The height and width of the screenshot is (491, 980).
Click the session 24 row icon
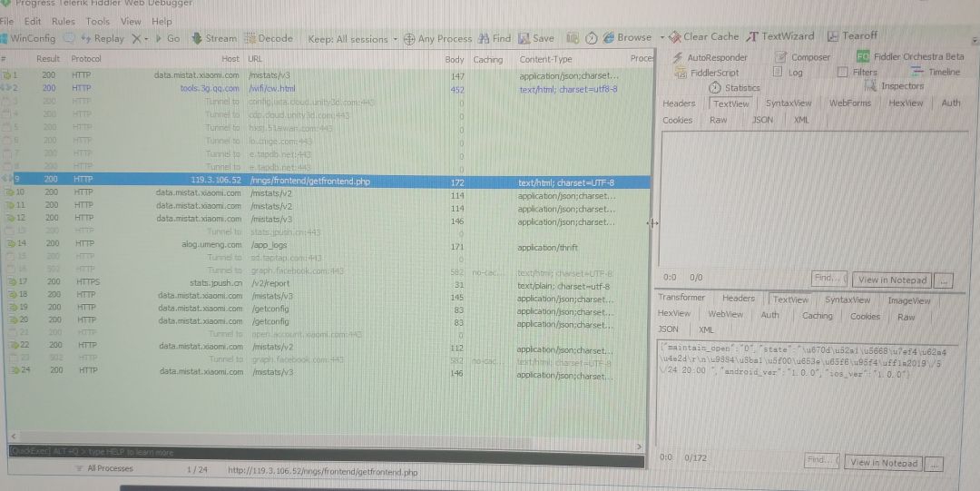[15, 370]
